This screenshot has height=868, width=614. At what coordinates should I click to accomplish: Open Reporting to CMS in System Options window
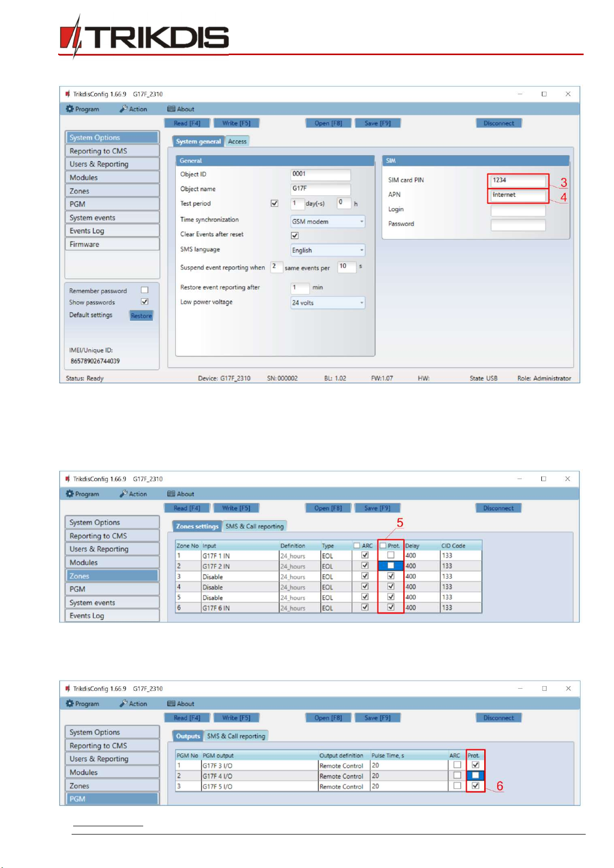[x=112, y=151]
